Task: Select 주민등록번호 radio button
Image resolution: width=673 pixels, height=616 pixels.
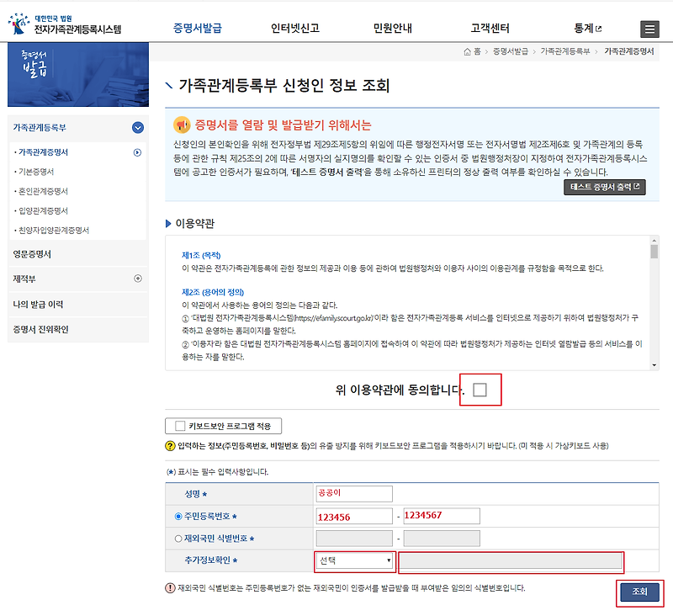Action: coord(178,517)
